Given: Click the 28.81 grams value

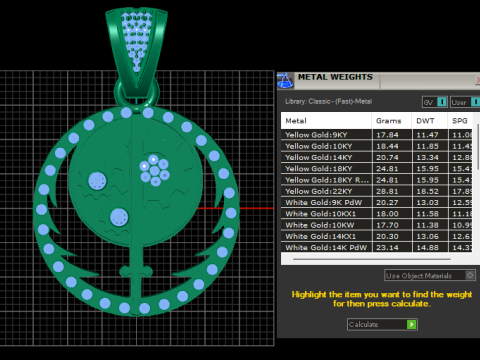Looking at the screenshot, I should tap(387, 191).
